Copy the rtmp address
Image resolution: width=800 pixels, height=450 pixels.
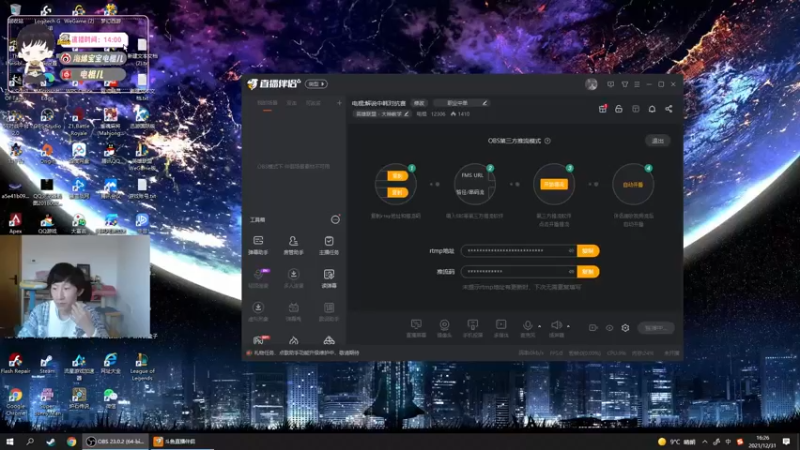pyautogui.click(x=588, y=251)
